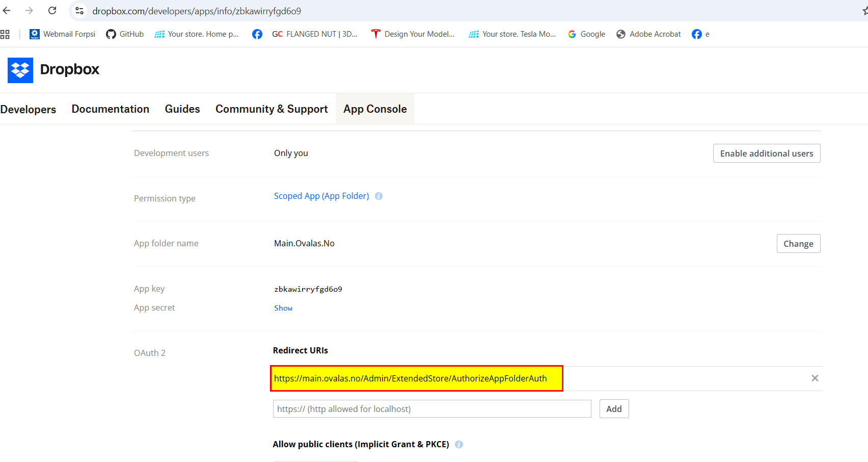Screen dimensions: 868x462
Task: Open the Scoped App (App Folder) link
Action: click(x=321, y=196)
